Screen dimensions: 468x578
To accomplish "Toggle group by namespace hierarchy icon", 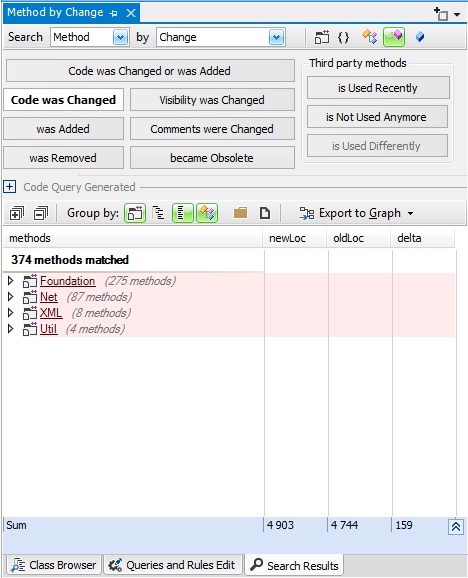I will coord(158,213).
